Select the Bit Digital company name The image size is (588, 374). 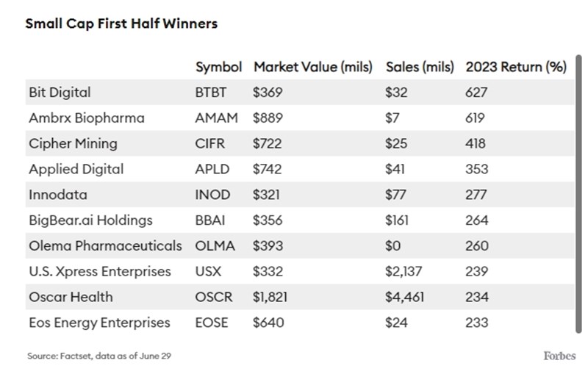point(60,93)
